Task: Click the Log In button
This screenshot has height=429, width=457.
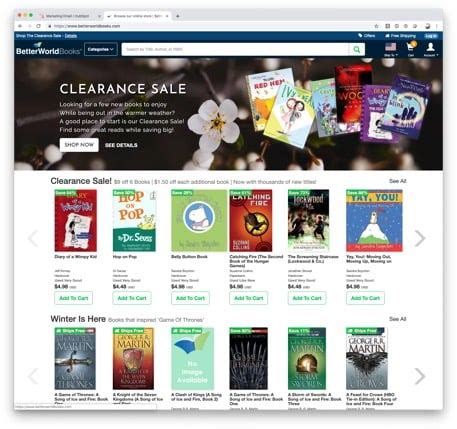Action: pyautogui.click(x=431, y=36)
